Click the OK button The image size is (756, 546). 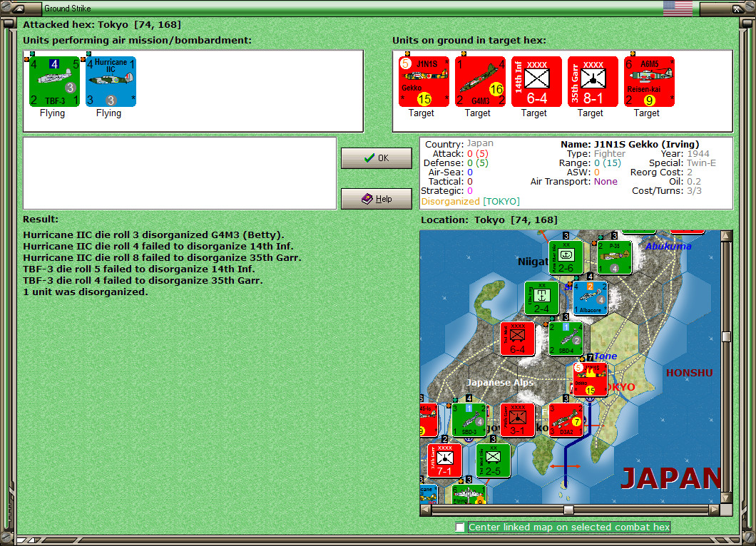point(377,158)
